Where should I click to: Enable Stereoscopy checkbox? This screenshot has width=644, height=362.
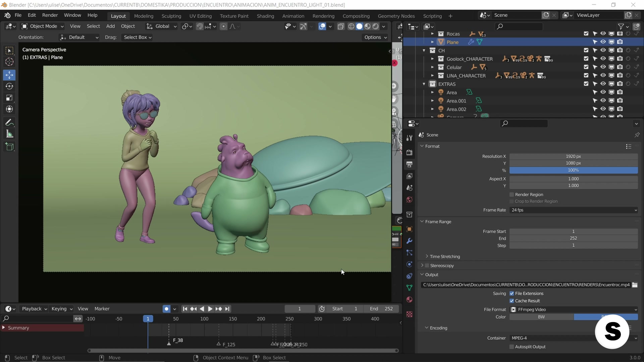[x=427, y=266]
